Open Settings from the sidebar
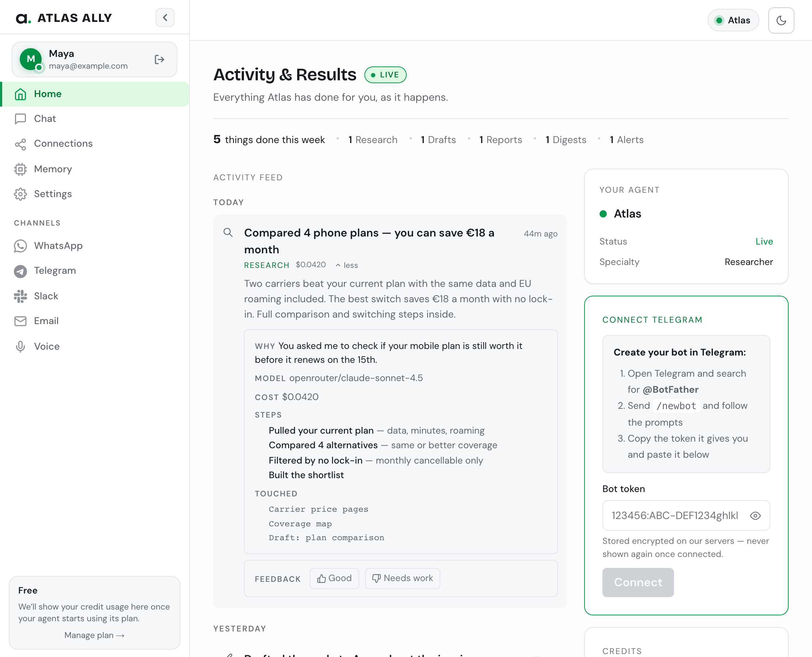The image size is (812, 657). [x=95, y=194]
